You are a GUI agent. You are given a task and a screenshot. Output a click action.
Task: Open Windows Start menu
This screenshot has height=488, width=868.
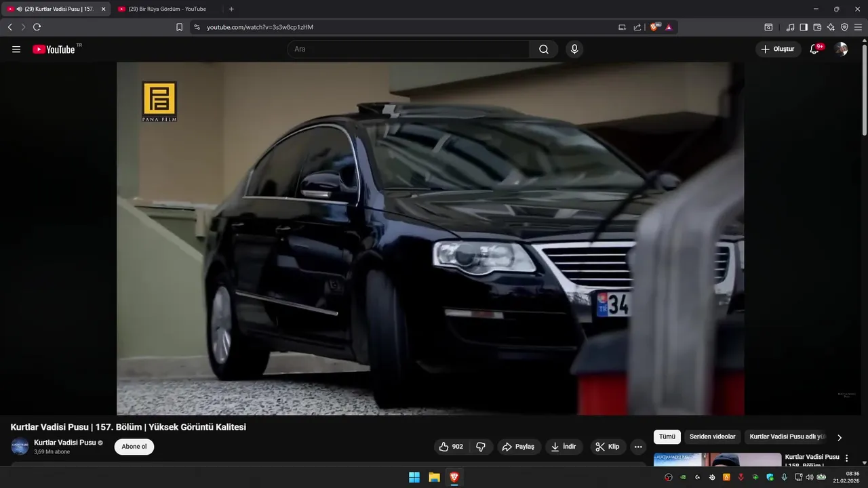point(414,477)
